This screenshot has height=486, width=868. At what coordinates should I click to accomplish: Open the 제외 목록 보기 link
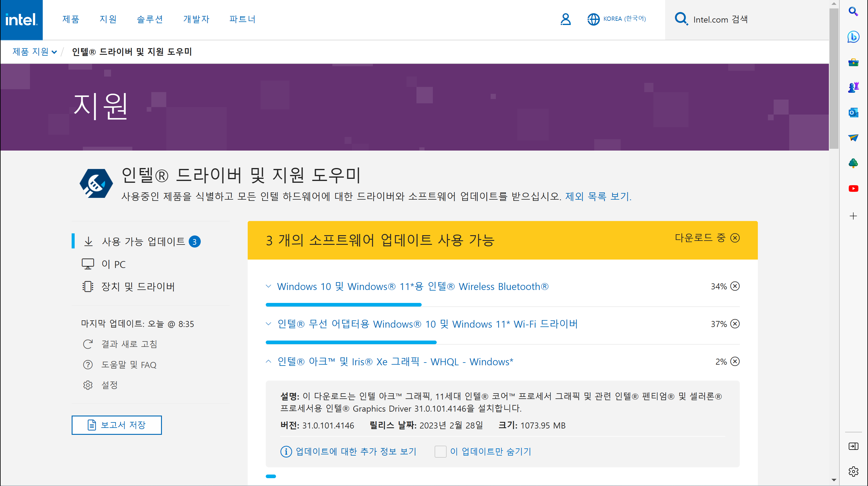598,196
